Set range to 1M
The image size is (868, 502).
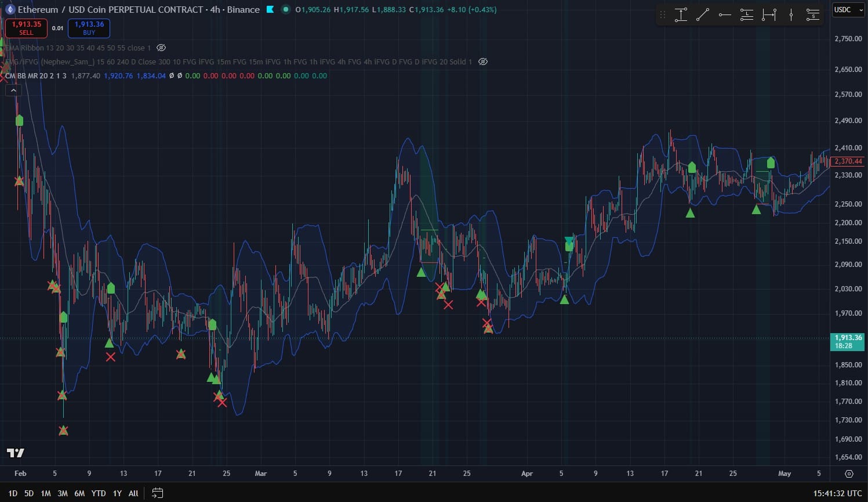[46, 493]
